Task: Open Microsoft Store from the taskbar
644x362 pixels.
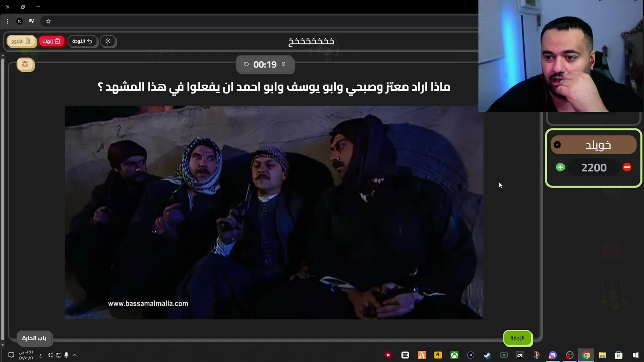Action: pyautogui.click(x=619, y=355)
